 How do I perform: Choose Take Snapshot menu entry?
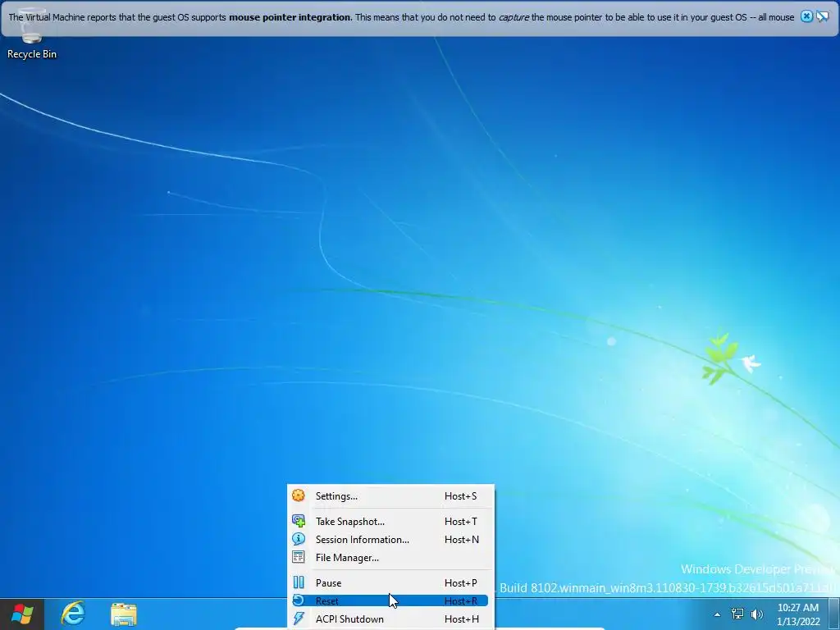point(390,521)
